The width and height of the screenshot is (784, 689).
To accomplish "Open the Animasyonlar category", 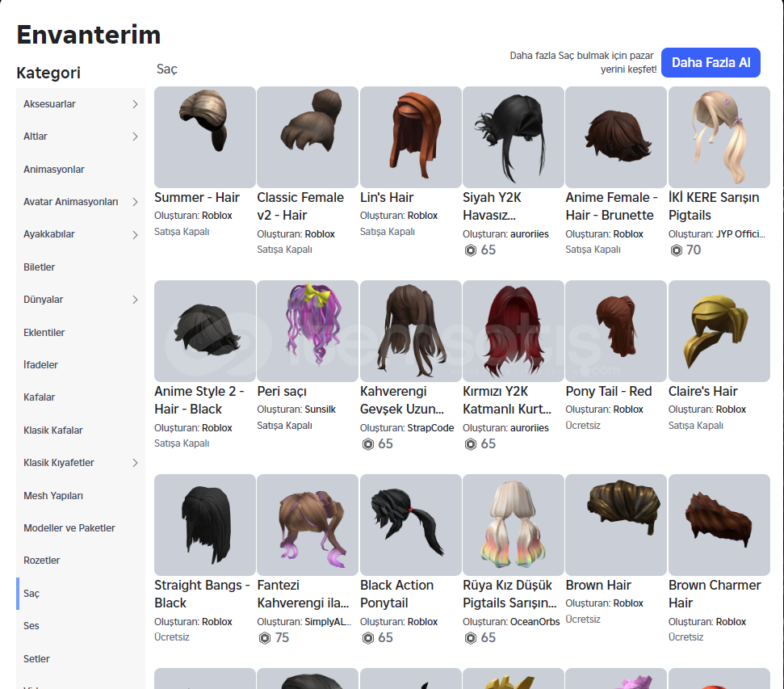I will pos(81,169).
